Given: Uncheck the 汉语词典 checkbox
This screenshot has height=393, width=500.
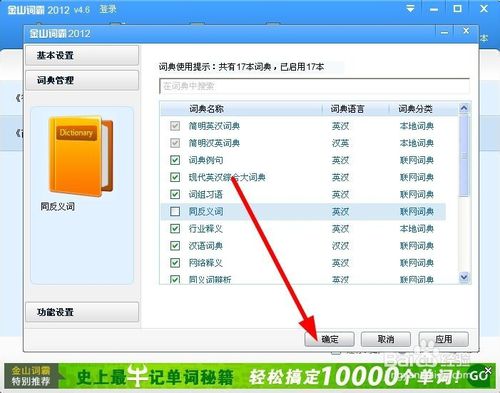Looking at the screenshot, I should [175, 246].
